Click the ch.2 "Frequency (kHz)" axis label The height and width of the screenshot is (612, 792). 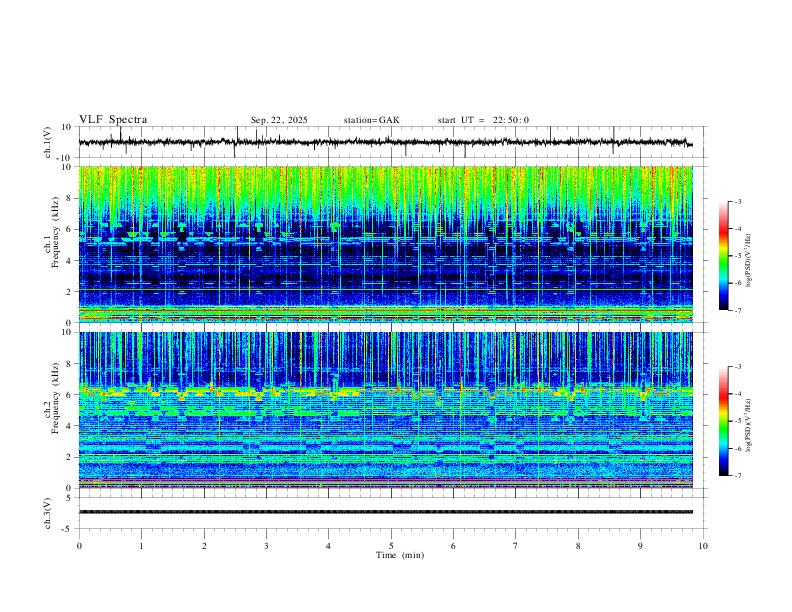pos(55,398)
